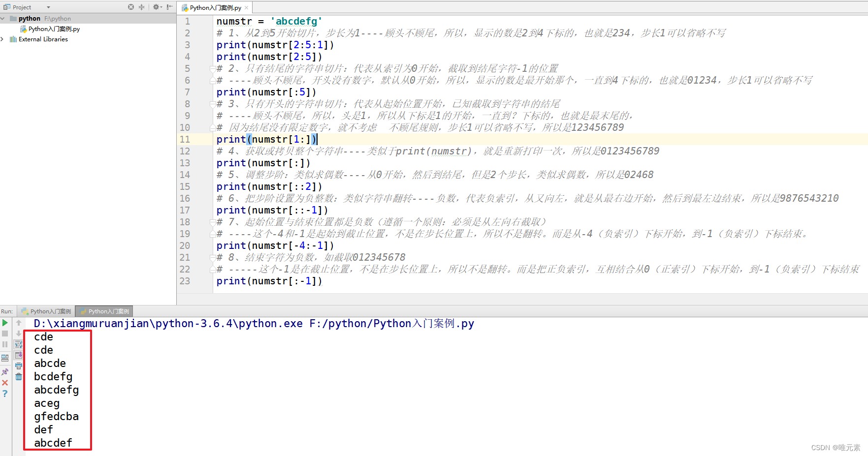Viewport: 868px width, 456px height.
Task: Switch to first Python入门案例 Run tab
Action: pyautogui.click(x=46, y=311)
